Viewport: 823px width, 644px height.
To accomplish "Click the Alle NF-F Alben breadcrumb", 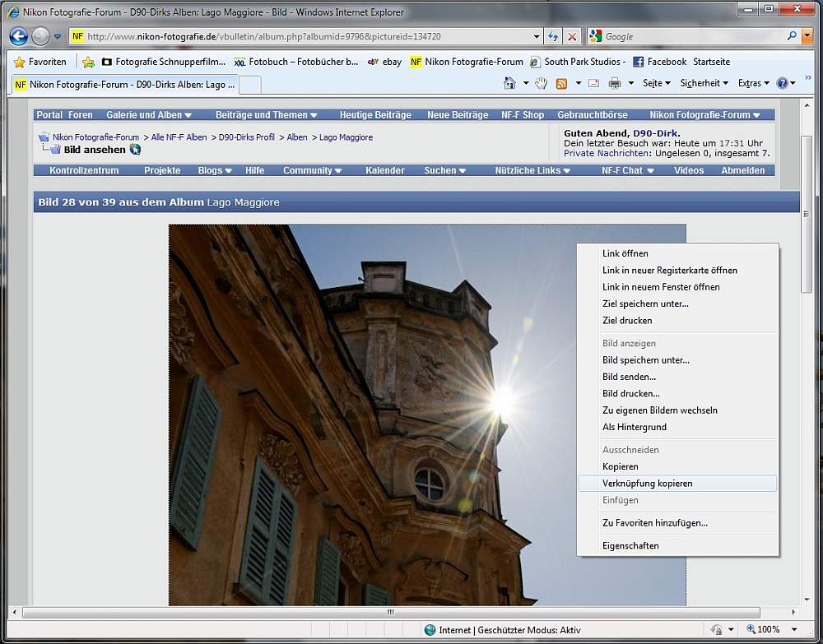I will tap(179, 137).
